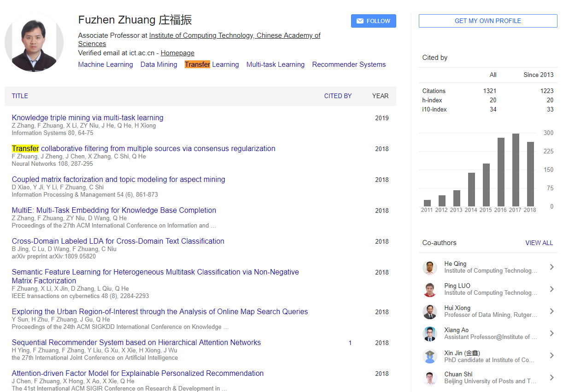Screen dimensions: 563x392
Task: Open Ping LUO's co-author avatar
Action: click(429, 290)
